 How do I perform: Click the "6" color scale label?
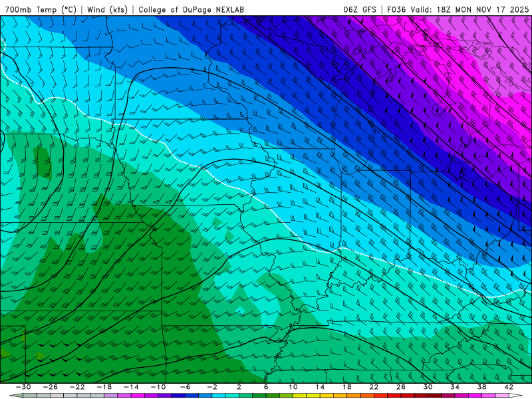[x=266, y=387]
